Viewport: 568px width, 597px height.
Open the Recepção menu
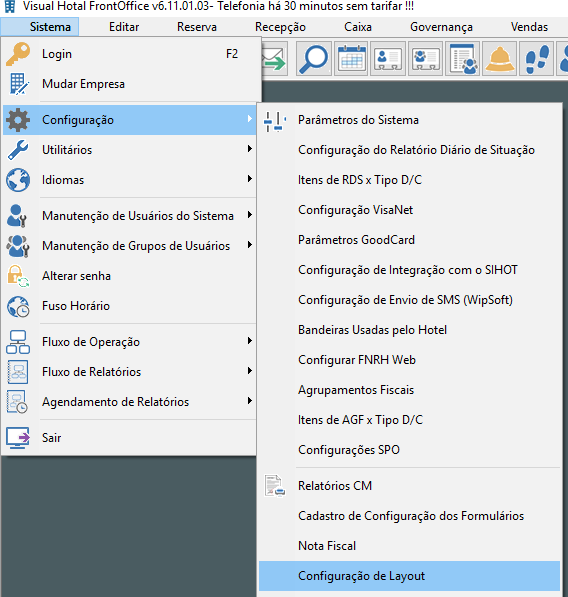coord(280,27)
